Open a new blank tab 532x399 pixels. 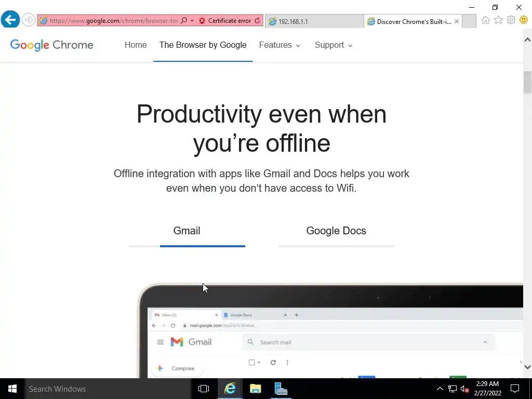469,21
